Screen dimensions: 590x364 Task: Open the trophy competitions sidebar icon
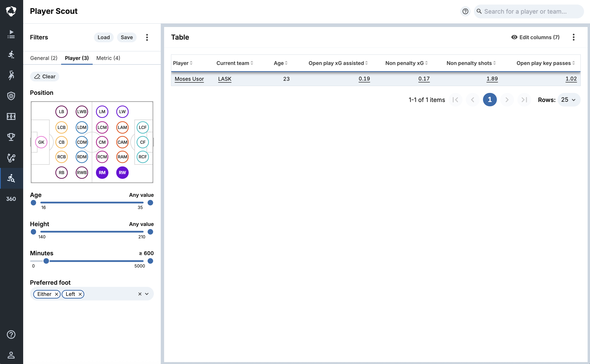(11, 137)
